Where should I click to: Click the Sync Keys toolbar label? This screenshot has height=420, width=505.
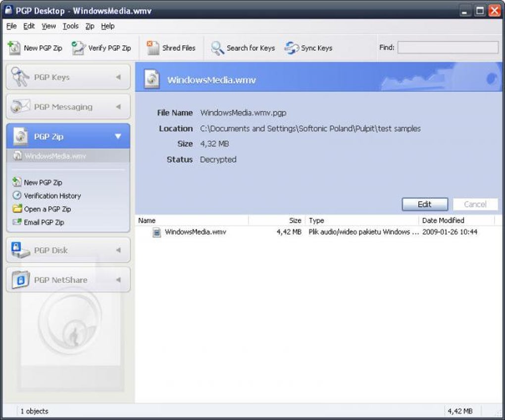point(316,48)
